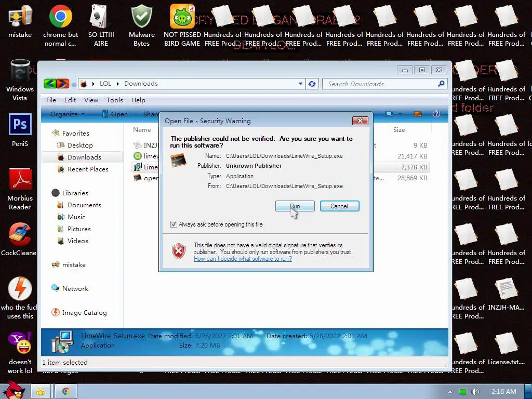Select Recent Places in navigation pane

(83, 169)
